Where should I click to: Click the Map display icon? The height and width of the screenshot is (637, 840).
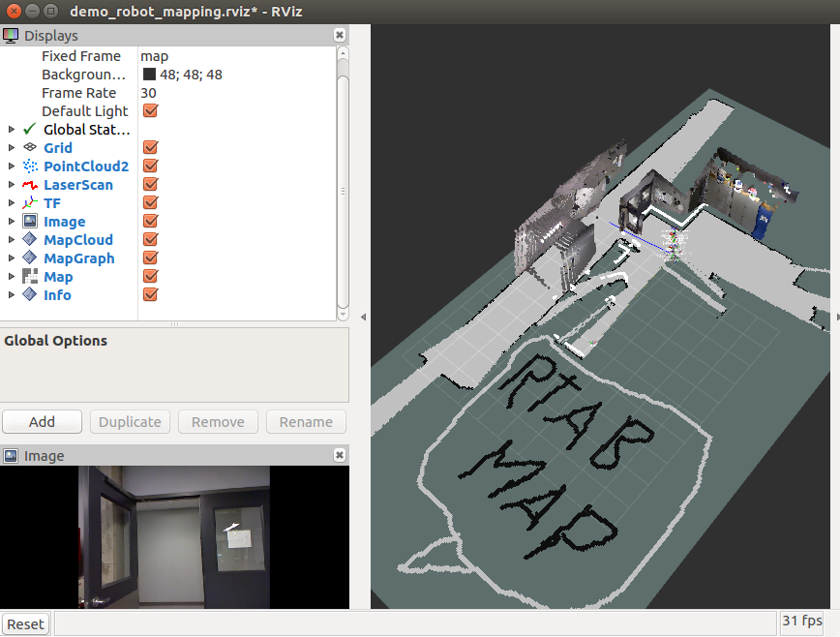30,277
